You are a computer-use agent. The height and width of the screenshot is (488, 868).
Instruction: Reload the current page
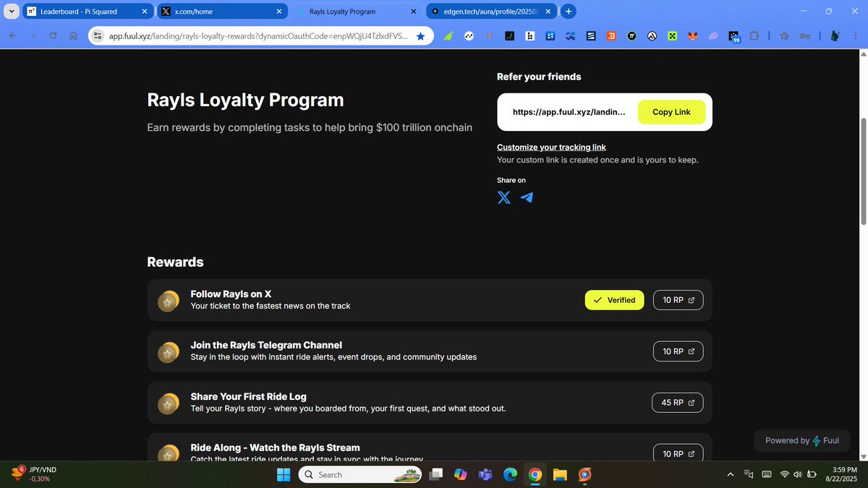coord(54,35)
